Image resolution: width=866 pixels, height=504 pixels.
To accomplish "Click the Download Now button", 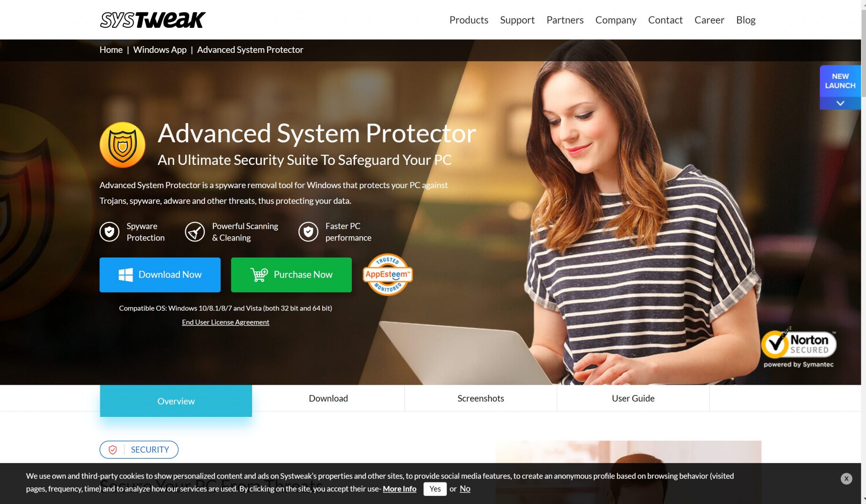I will 159,275.
